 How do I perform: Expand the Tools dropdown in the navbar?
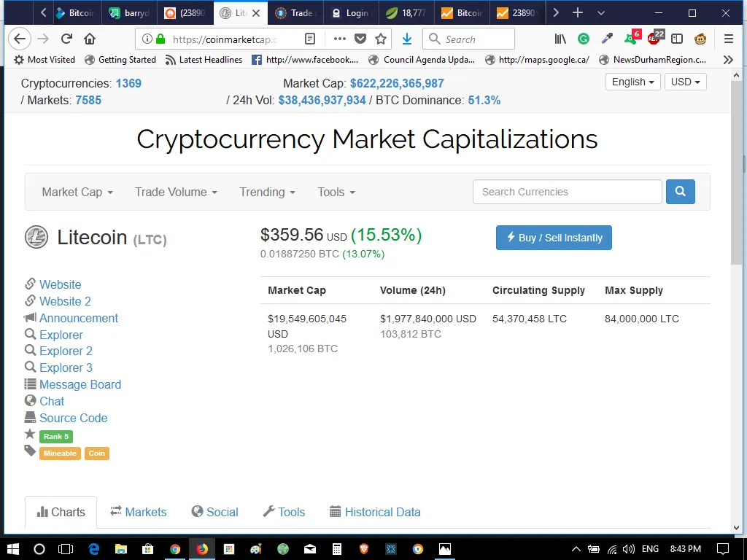point(336,192)
